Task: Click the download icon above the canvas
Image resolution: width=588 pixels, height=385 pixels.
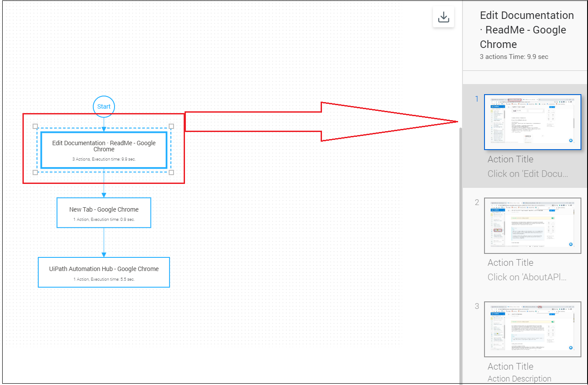Action: (443, 18)
